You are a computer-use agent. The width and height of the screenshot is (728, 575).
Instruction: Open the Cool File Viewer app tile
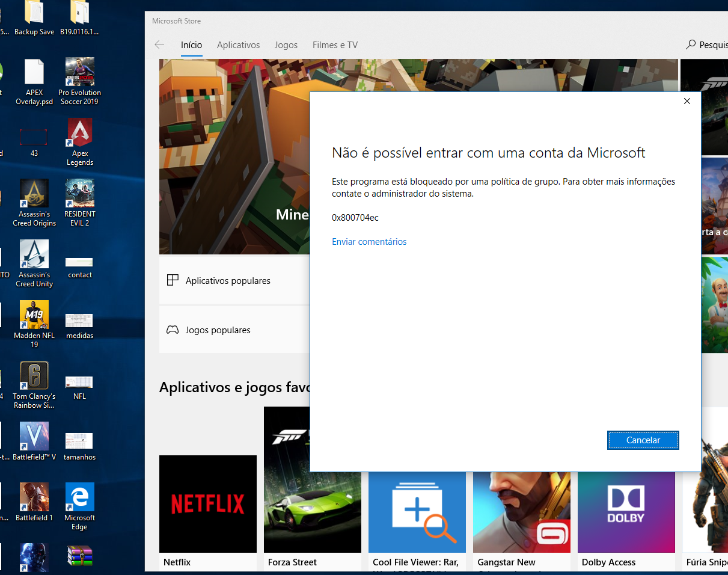pos(417,521)
